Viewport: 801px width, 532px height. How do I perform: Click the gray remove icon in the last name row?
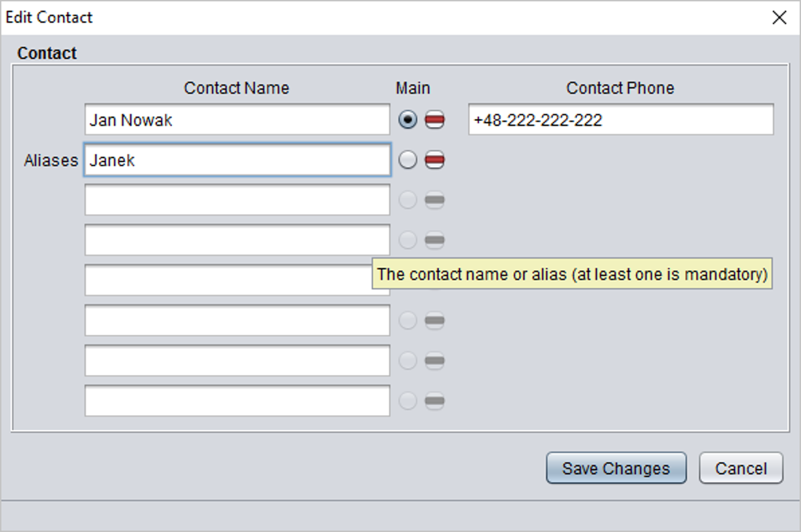coord(434,401)
